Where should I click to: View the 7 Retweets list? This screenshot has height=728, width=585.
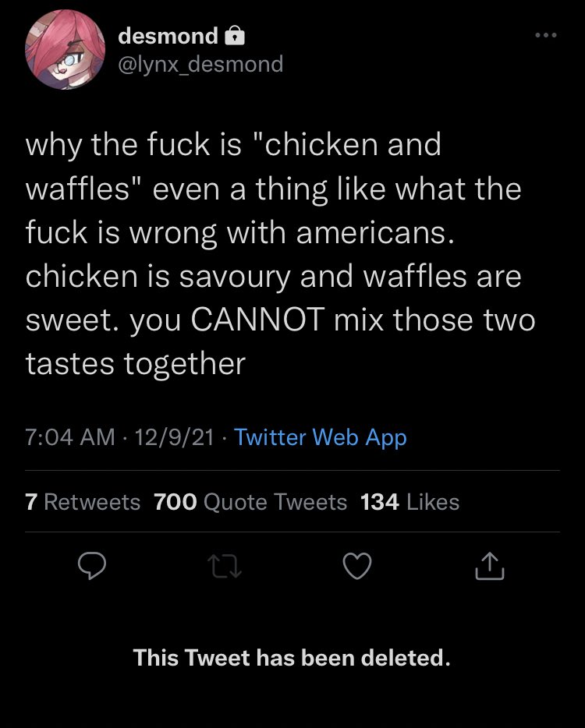(83, 502)
